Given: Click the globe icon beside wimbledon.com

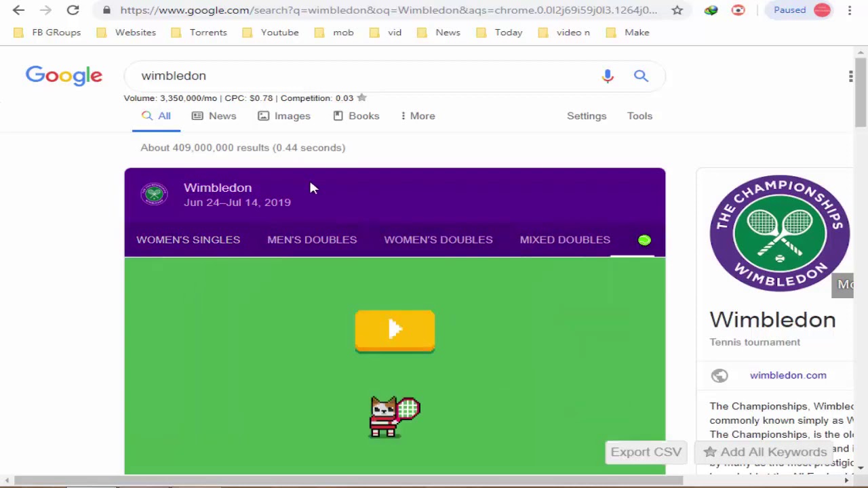Looking at the screenshot, I should click(x=719, y=375).
